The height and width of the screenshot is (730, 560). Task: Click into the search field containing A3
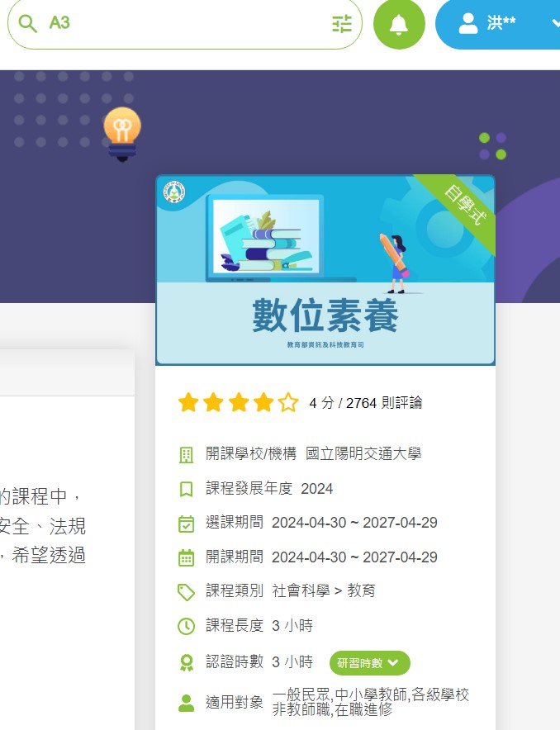coord(182,23)
